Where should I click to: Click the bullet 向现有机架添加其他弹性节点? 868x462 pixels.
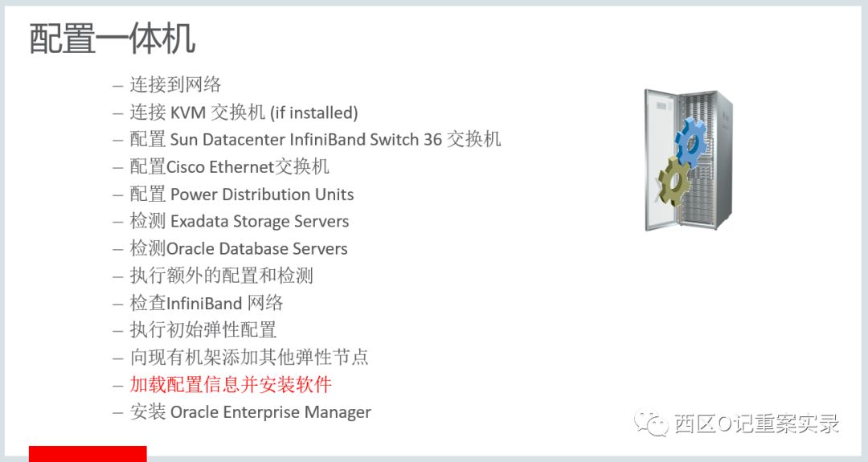[249, 358]
